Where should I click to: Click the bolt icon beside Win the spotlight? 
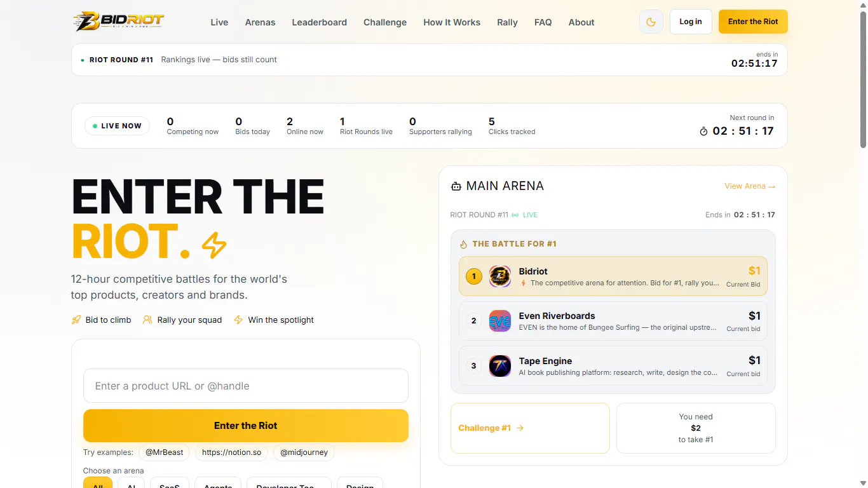[238, 320]
